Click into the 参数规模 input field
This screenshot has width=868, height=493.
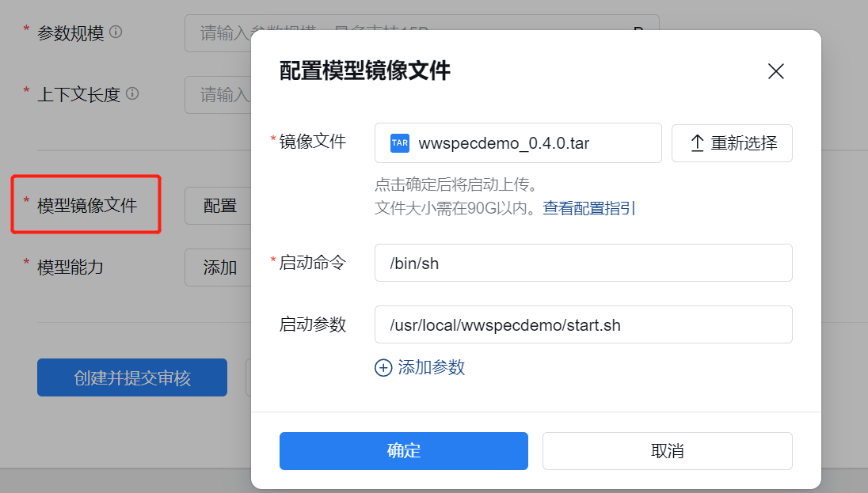click(218, 33)
